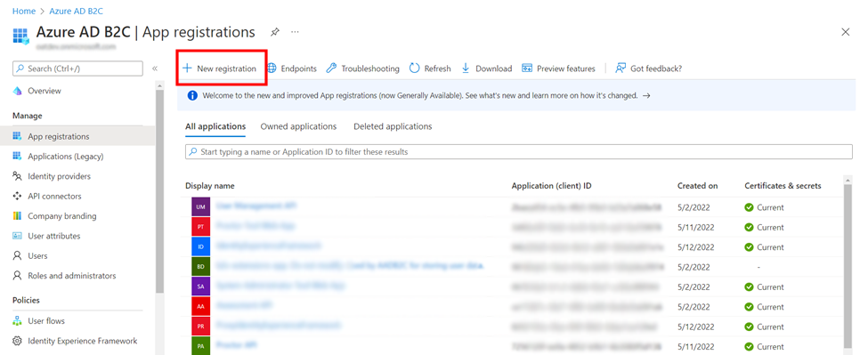
Task: Sort by Display name column header
Action: 210,186
